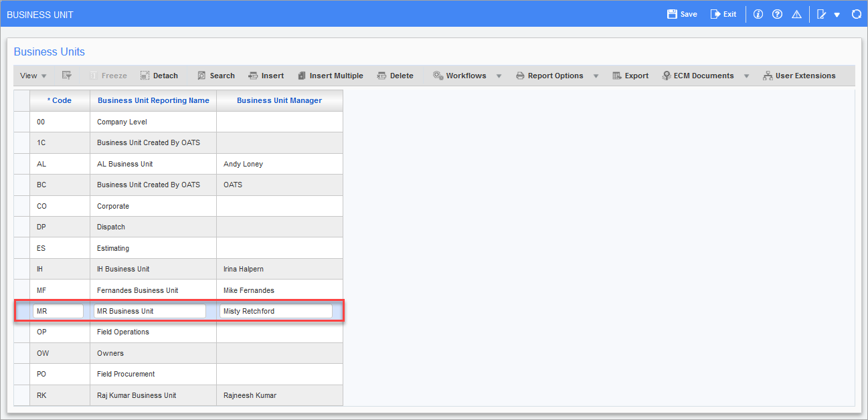Click the Exit icon in header

point(715,14)
